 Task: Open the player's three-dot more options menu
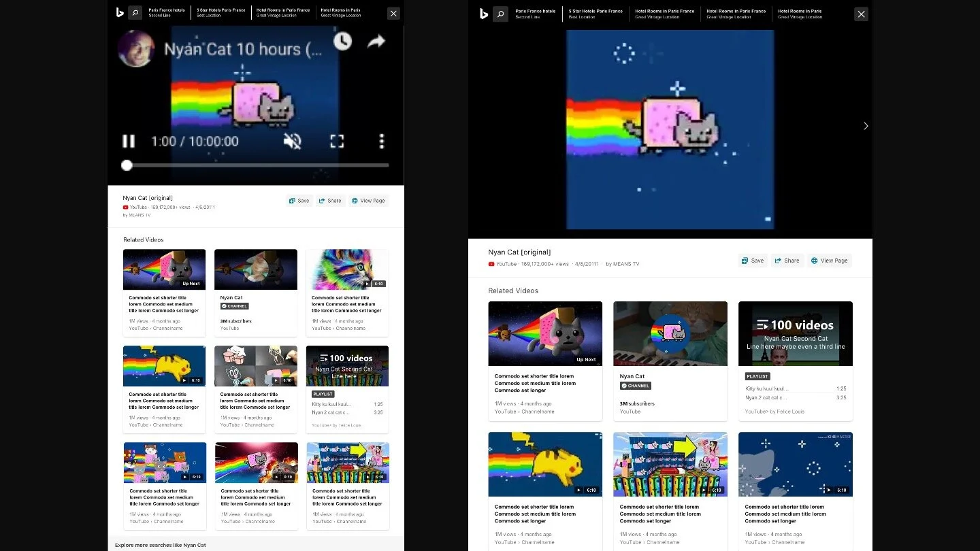(x=382, y=141)
